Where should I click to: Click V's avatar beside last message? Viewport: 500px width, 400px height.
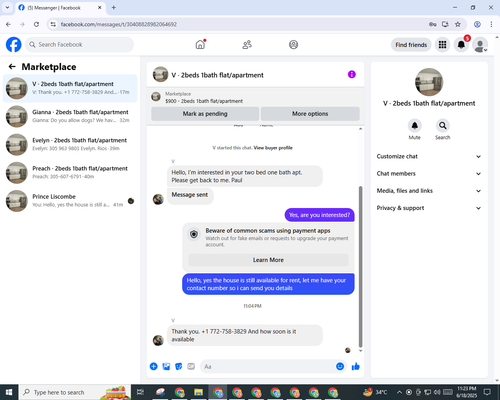pos(158,340)
